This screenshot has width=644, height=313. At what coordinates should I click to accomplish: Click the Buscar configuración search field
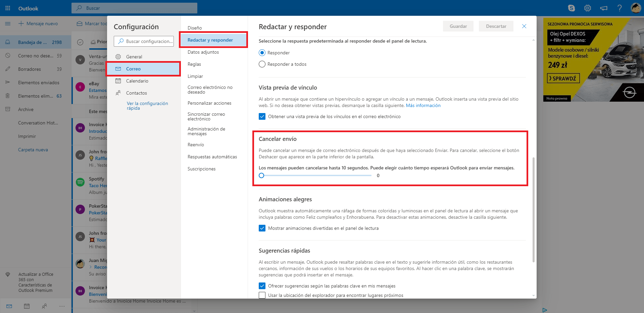(144, 41)
